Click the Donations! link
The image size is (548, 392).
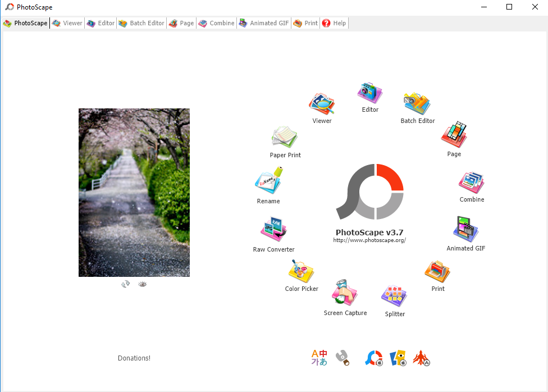134,358
